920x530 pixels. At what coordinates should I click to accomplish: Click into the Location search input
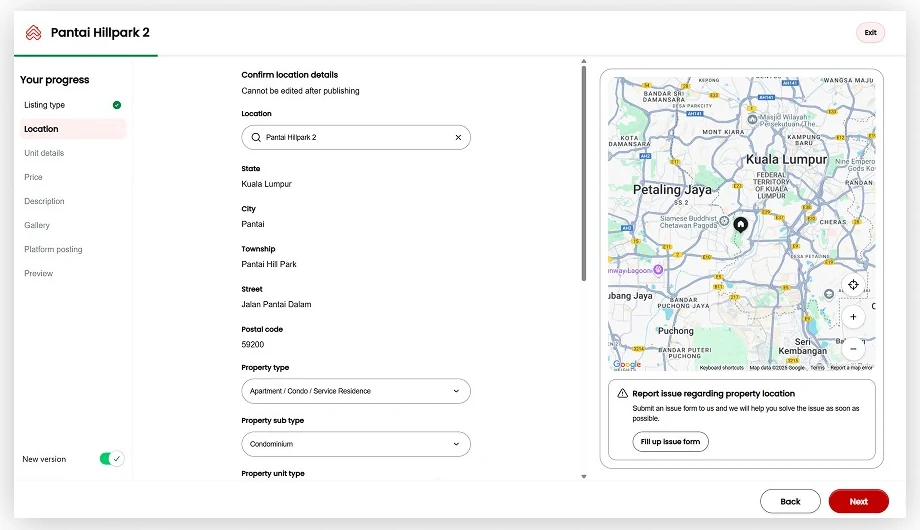356,137
